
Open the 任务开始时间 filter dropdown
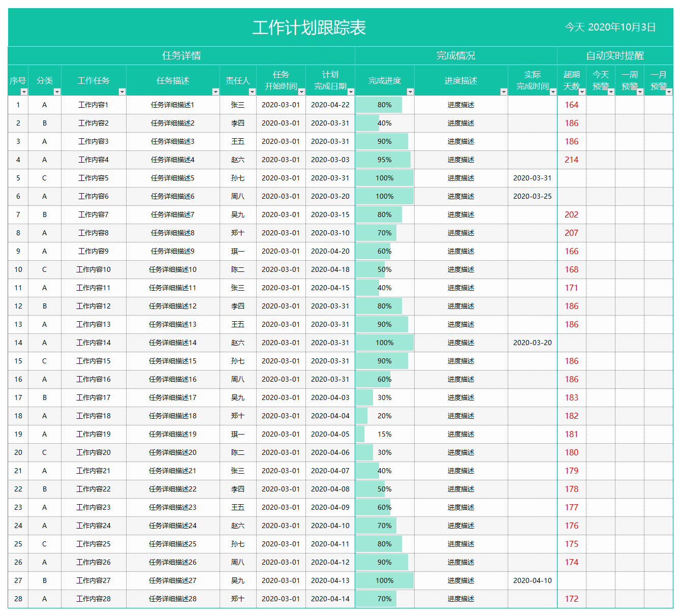[301, 92]
